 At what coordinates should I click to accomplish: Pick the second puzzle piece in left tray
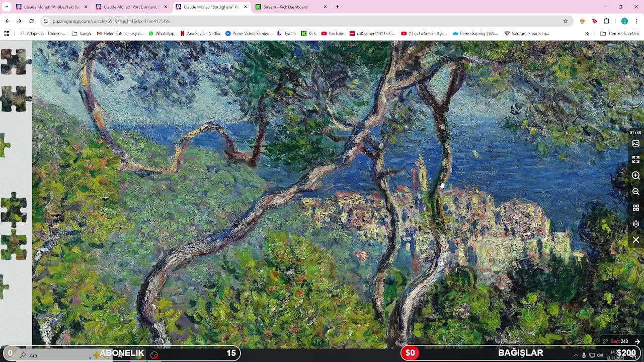coord(16,99)
